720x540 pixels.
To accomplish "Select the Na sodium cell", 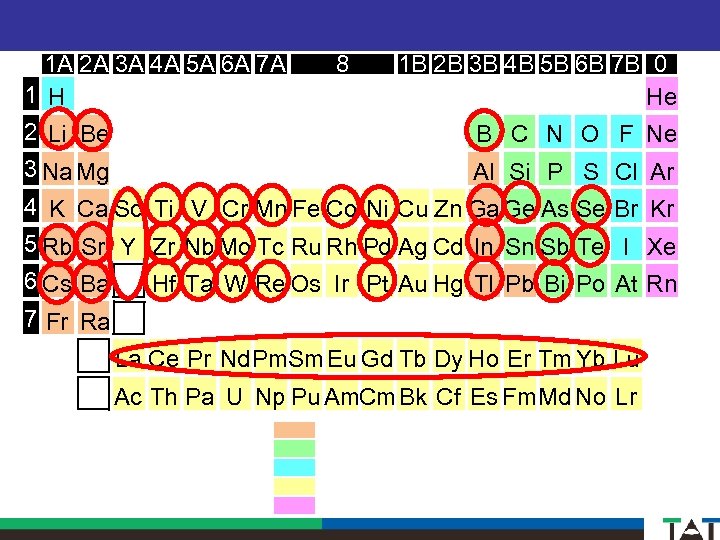I will pos(57,169).
